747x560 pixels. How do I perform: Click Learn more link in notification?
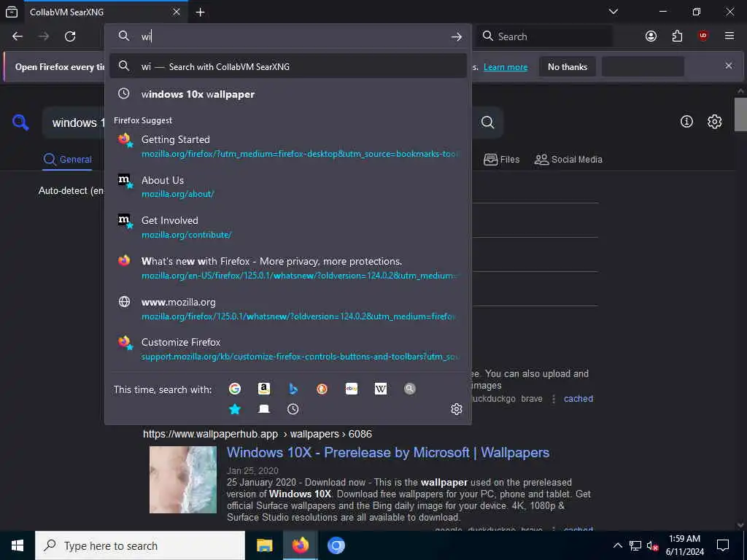tap(506, 67)
